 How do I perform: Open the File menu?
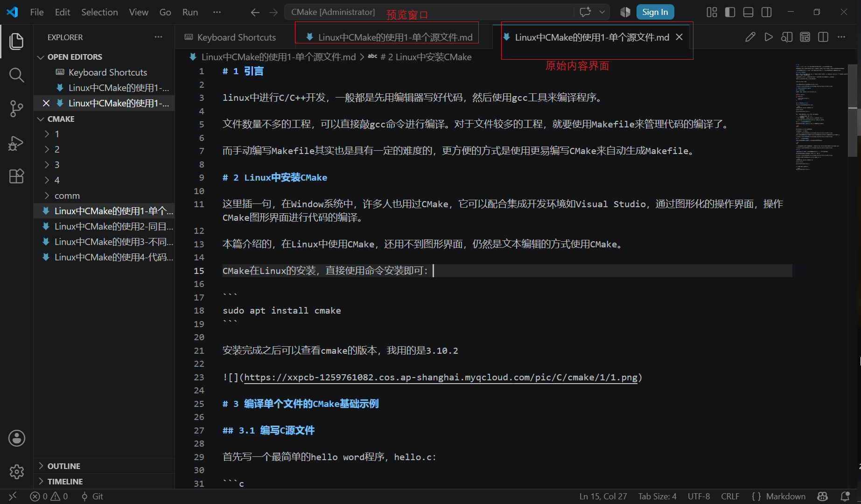click(37, 12)
